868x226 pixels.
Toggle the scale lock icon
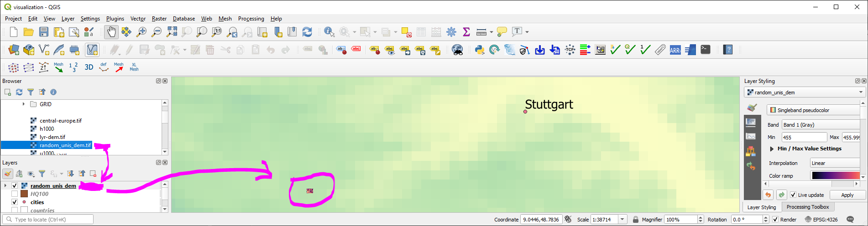(x=635, y=220)
